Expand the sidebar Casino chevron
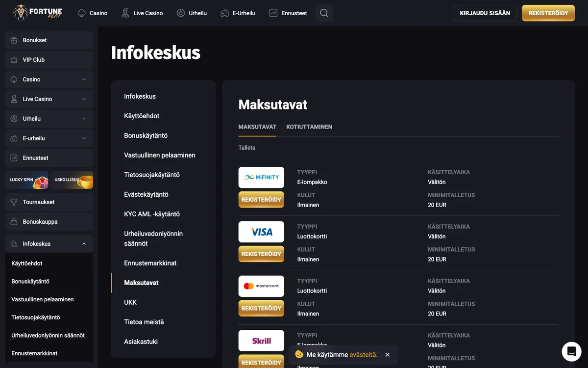The height and width of the screenshot is (368, 588). click(x=84, y=79)
